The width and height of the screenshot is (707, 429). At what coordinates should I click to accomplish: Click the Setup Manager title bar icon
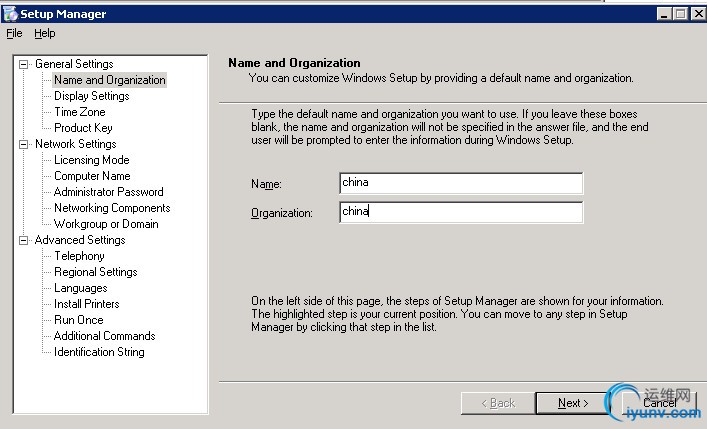[11, 14]
